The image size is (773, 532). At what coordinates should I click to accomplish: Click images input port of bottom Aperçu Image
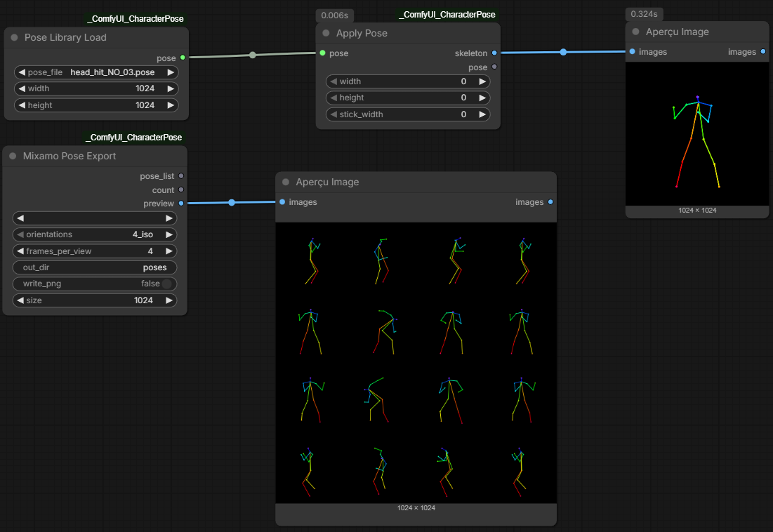(282, 202)
